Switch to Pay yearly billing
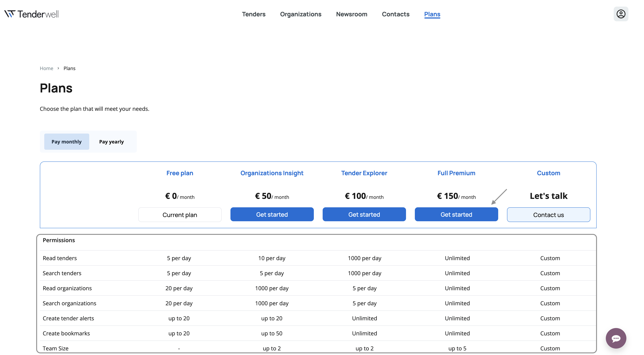The width and height of the screenshot is (644, 355). tap(111, 142)
